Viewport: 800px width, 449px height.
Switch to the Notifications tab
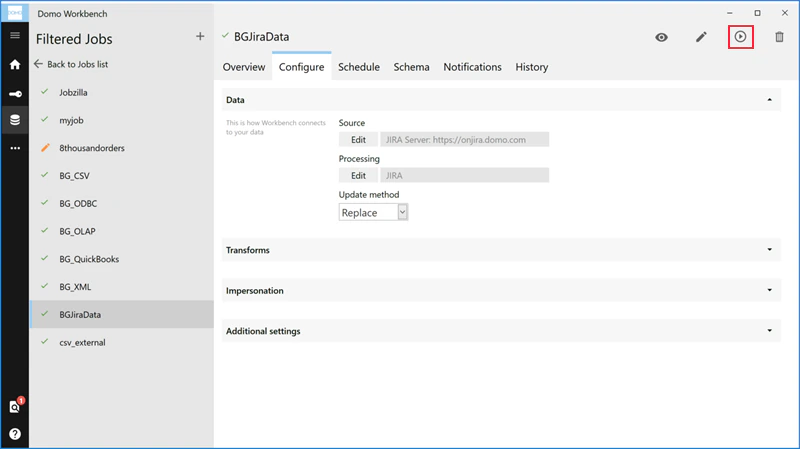472,67
